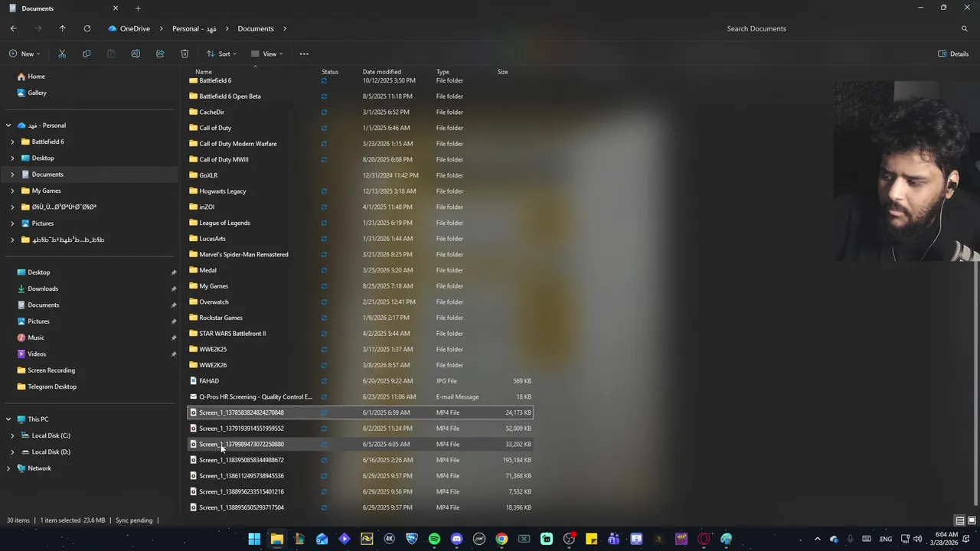Sort by the Size column header
The image size is (980, 551).
pos(502,72)
